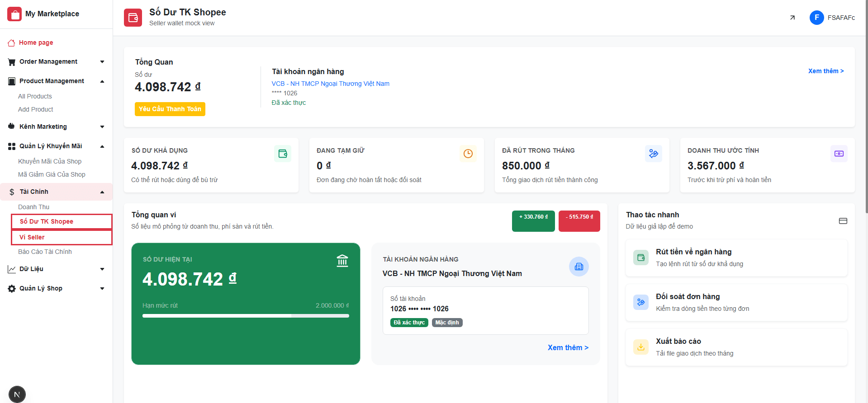Click the Đối soát đơn hàng quick action

click(x=736, y=302)
